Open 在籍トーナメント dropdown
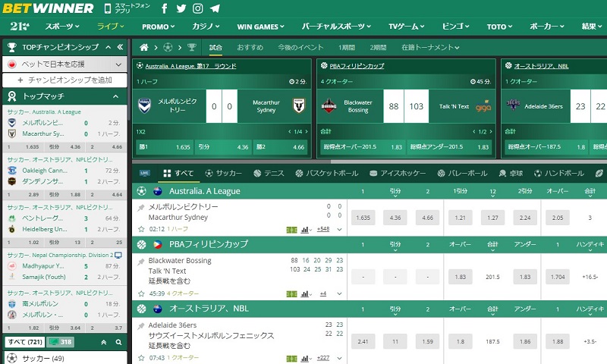The image size is (607, 364). pyautogui.click(x=430, y=47)
